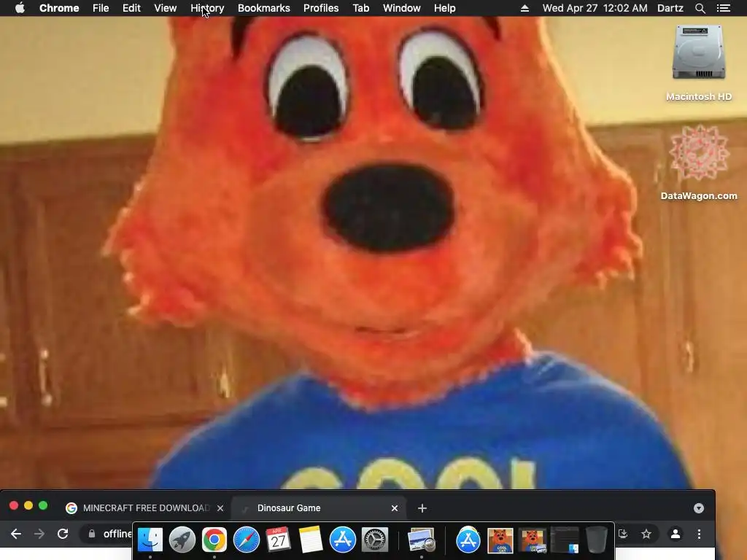747x560 pixels.
Task: Go back with the browser back arrow
Action: [16, 534]
